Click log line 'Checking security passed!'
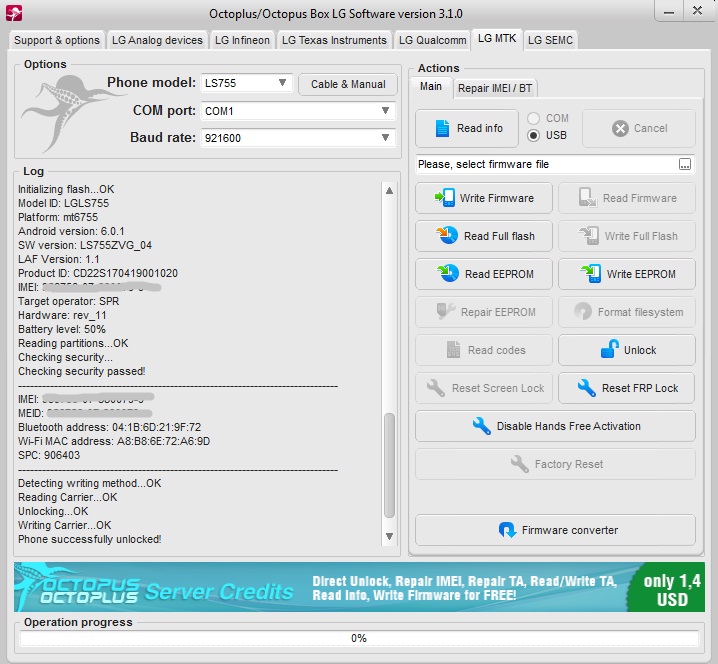The width and height of the screenshot is (718, 664). tap(82, 371)
